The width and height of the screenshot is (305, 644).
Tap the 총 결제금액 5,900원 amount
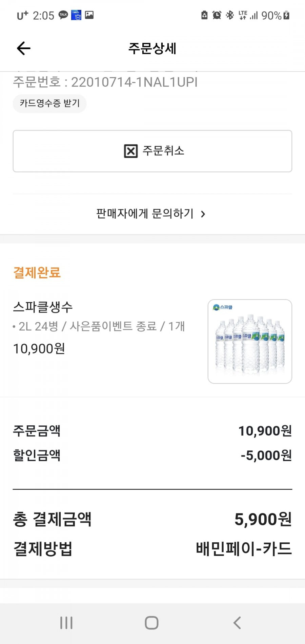click(263, 519)
